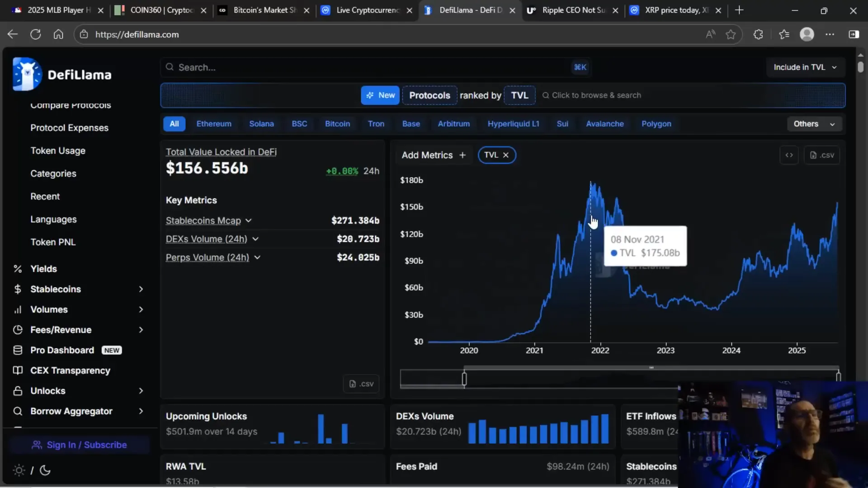Click Add Metrics plus button

click(434, 155)
